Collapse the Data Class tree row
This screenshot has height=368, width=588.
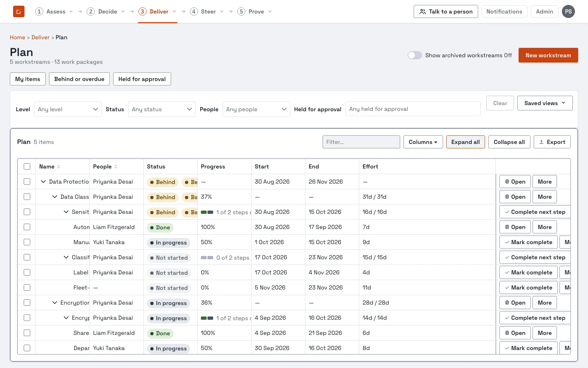tap(55, 197)
